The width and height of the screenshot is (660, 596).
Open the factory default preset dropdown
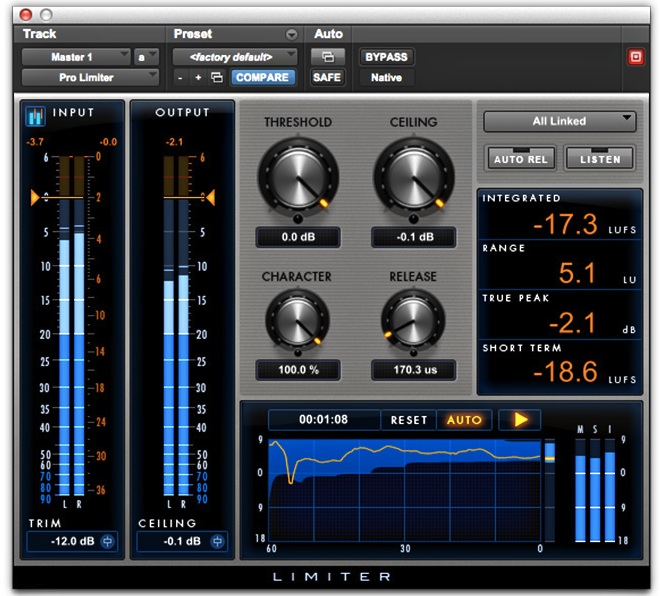click(235, 57)
